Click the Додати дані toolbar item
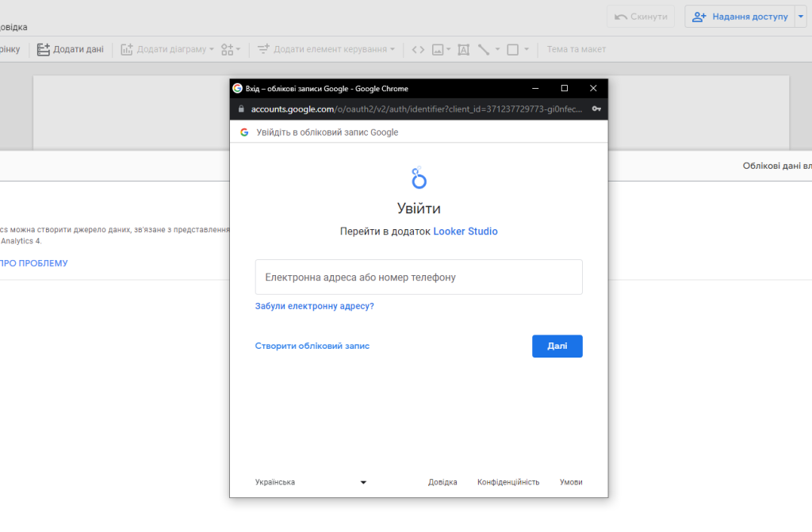This screenshot has width=812, height=532. [71, 49]
